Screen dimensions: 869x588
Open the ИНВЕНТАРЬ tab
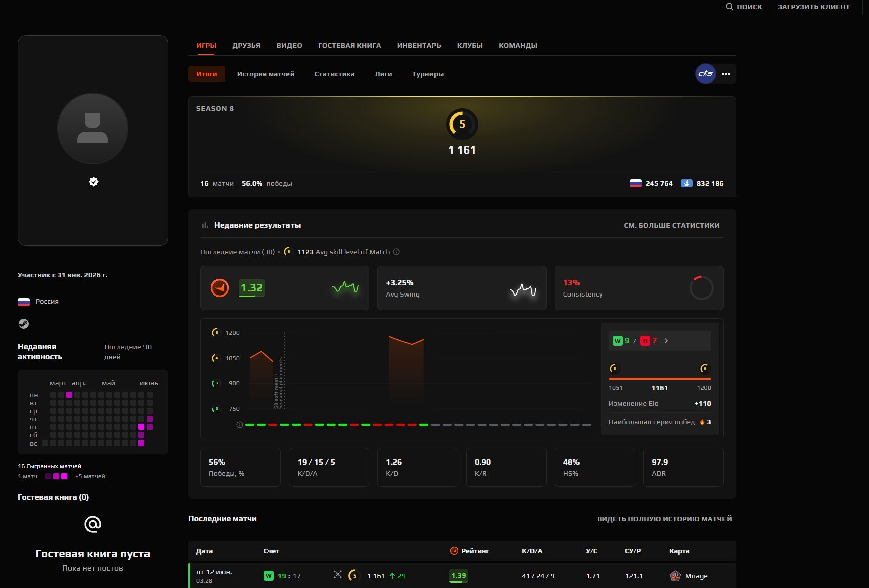tap(419, 45)
